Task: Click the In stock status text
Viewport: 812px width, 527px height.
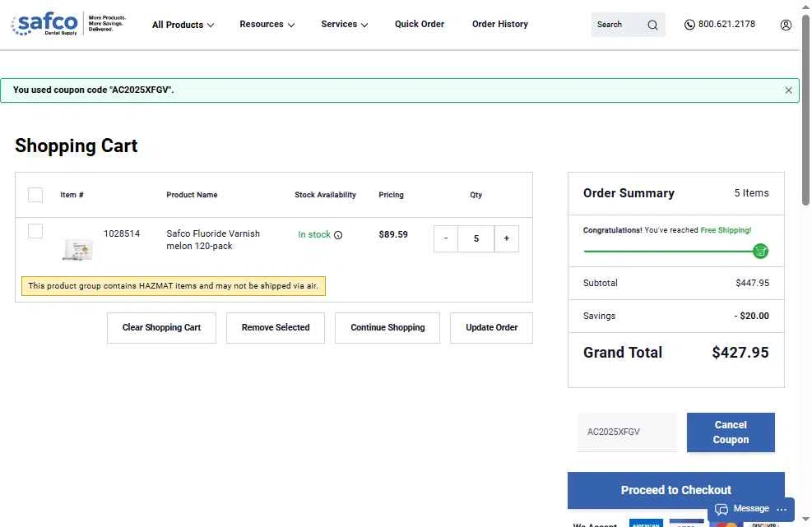Action: (x=313, y=234)
